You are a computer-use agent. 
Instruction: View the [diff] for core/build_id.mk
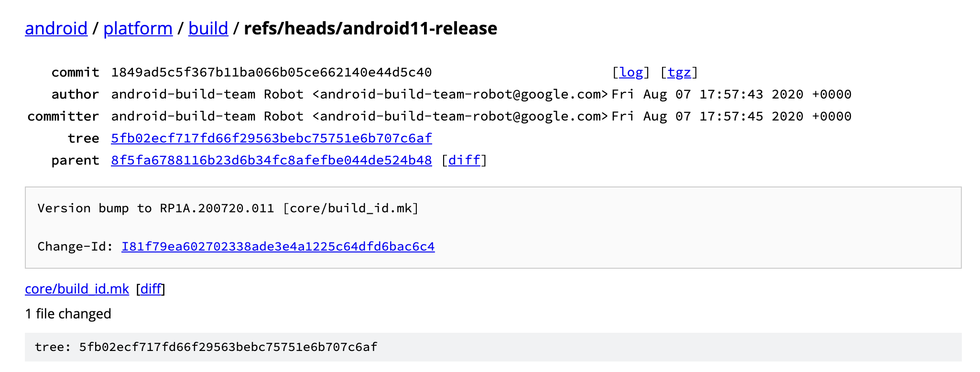click(151, 289)
